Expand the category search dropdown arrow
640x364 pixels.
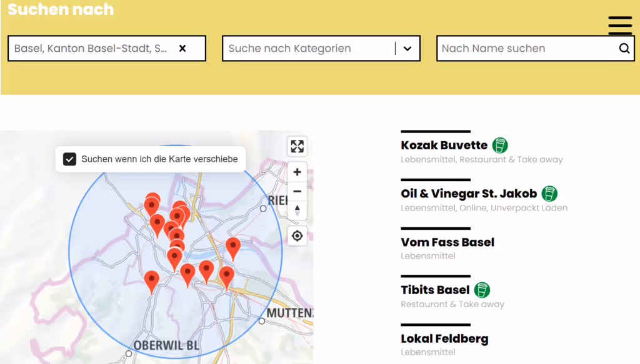[x=407, y=49]
